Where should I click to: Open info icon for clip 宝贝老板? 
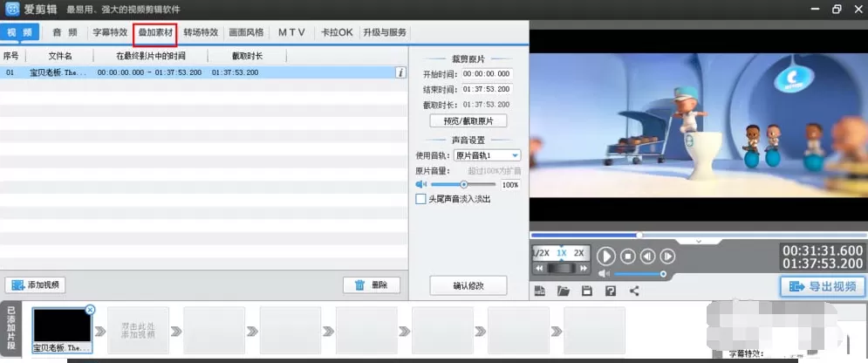(400, 72)
